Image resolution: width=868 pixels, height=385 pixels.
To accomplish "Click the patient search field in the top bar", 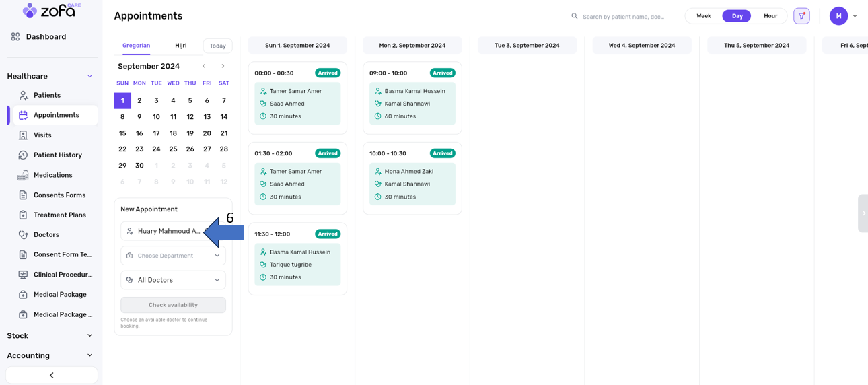I will (622, 16).
